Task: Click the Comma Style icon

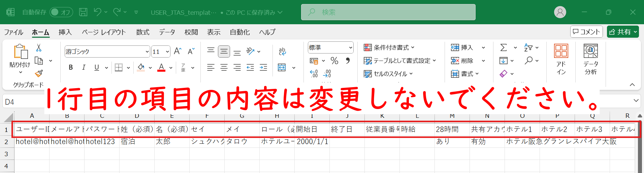Action: (348, 61)
